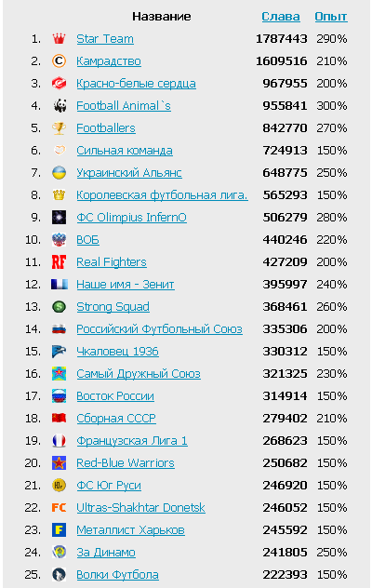Open Российский Футбольный Союз link
This screenshot has width=372, height=588.
point(159,328)
